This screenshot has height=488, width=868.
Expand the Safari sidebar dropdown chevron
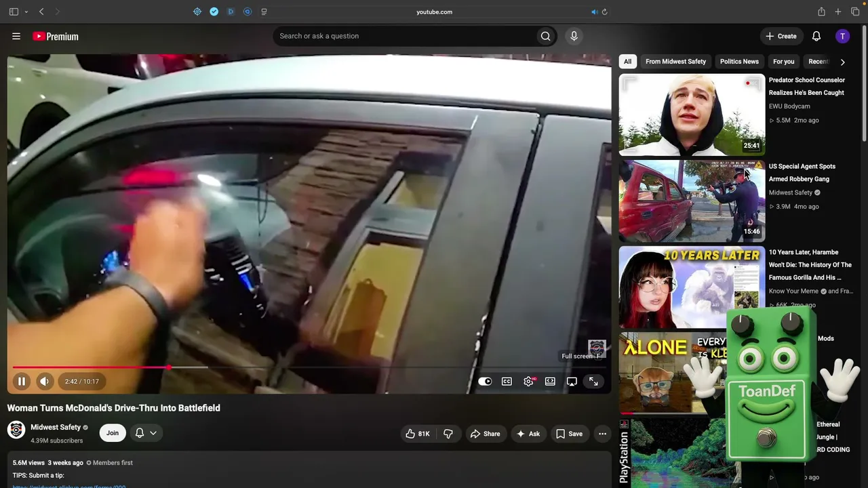pos(26,12)
